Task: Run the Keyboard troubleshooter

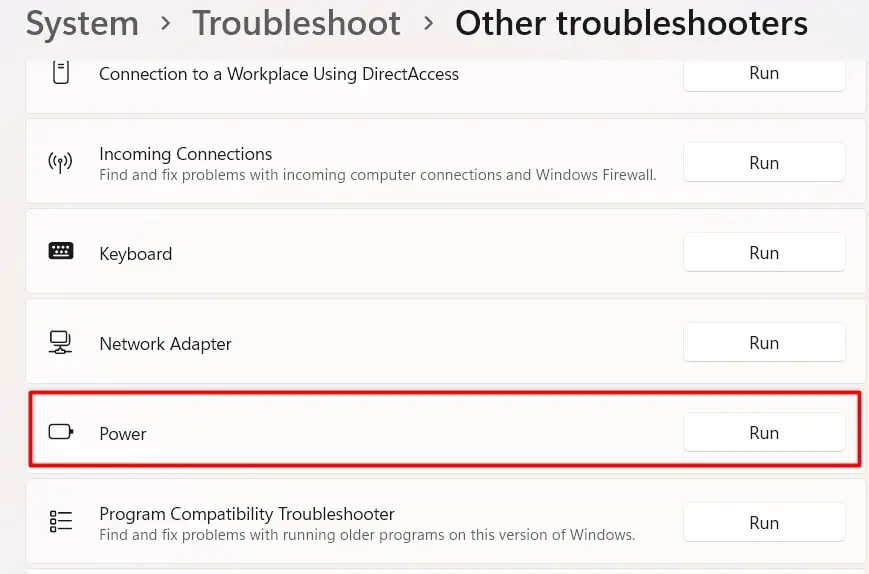Action: click(763, 253)
